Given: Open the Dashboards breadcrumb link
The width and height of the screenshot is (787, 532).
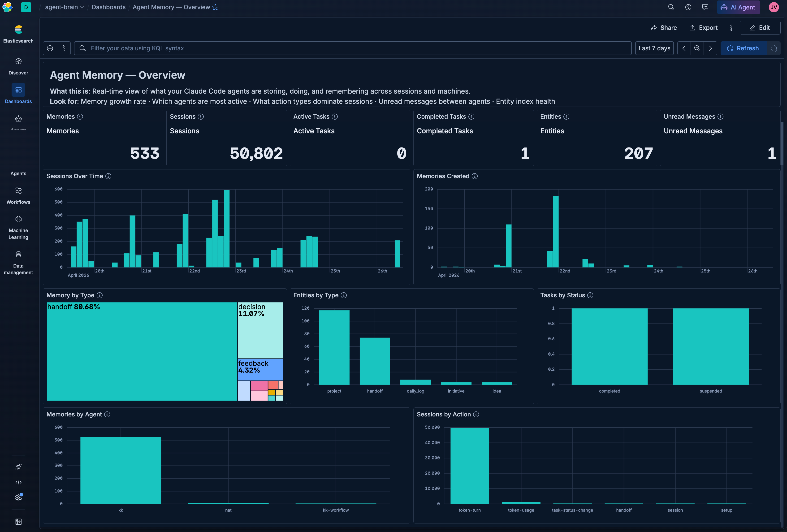Looking at the screenshot, I should [108, 7].
